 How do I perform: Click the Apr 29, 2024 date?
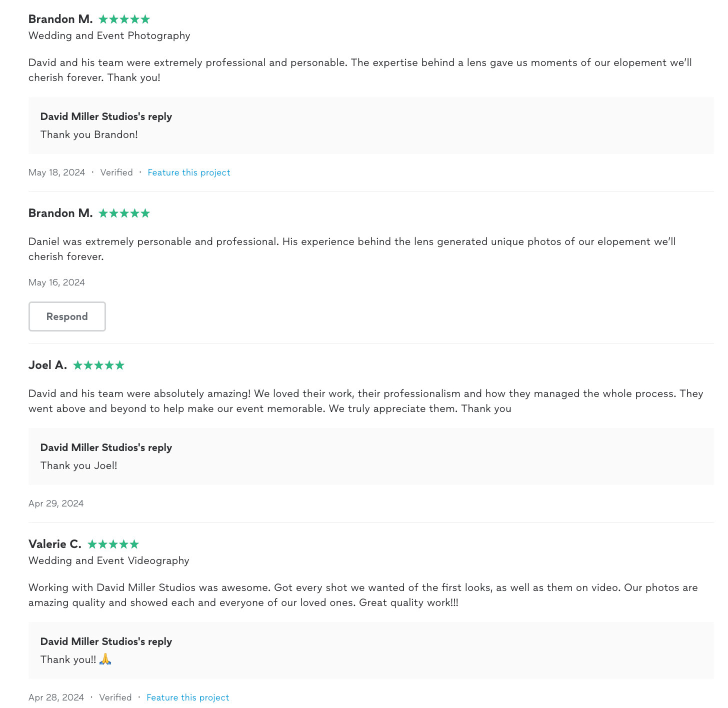click(56, 503)
